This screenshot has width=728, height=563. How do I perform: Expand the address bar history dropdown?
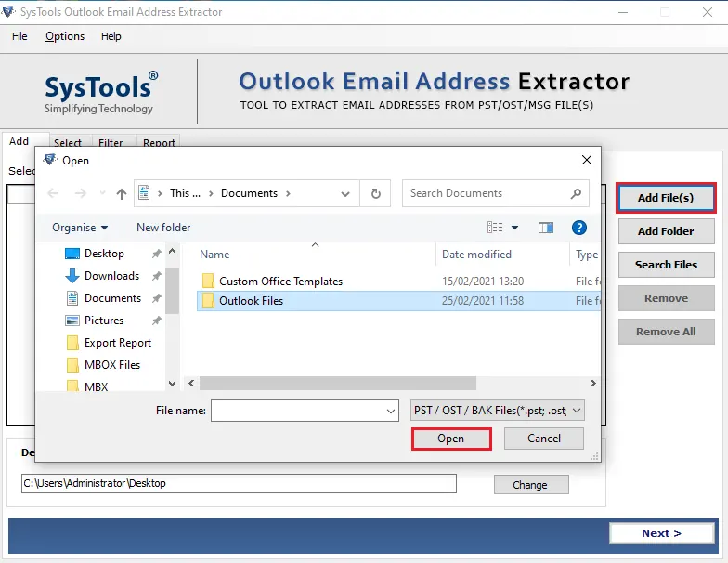[345, 193]
